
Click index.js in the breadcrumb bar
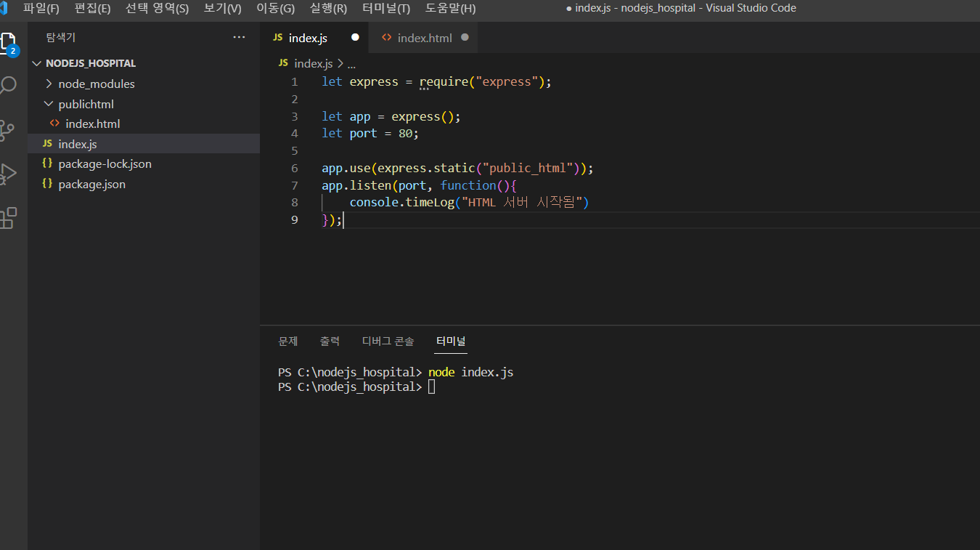pyautogui.click(x=313, y=64)
